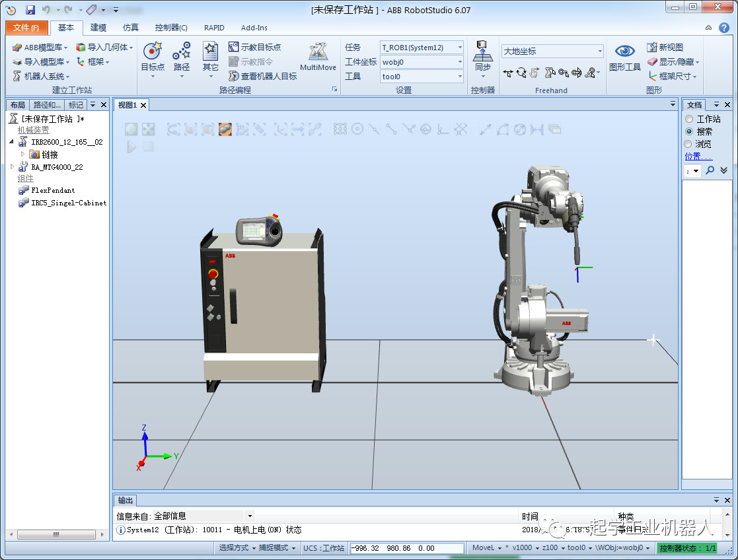Select FlexPendant in the layout tree
The height and width of the screenshot is (560, 738).
53,190
